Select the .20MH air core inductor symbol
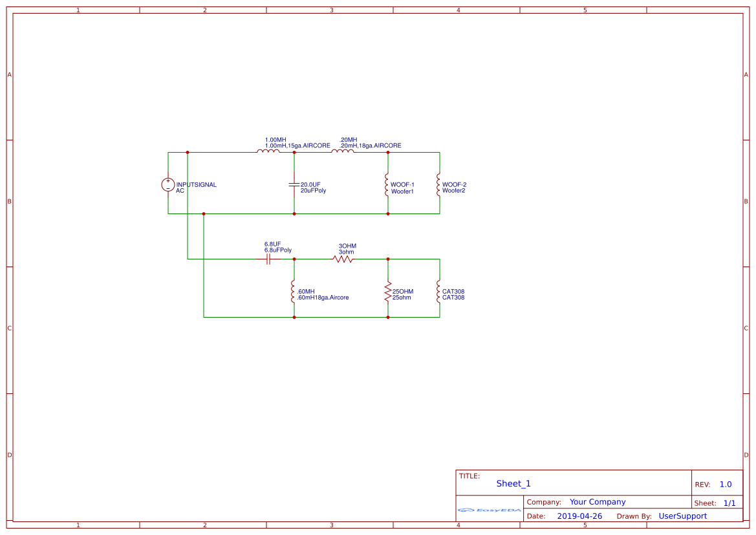Screen dimensions: 756x535 click(x=343, y=151)
